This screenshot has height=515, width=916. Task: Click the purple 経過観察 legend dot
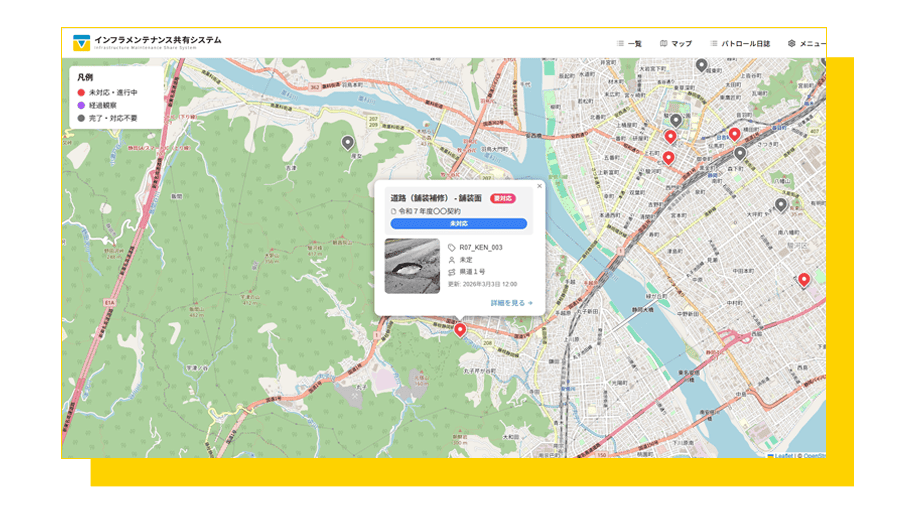pos(81,105)
